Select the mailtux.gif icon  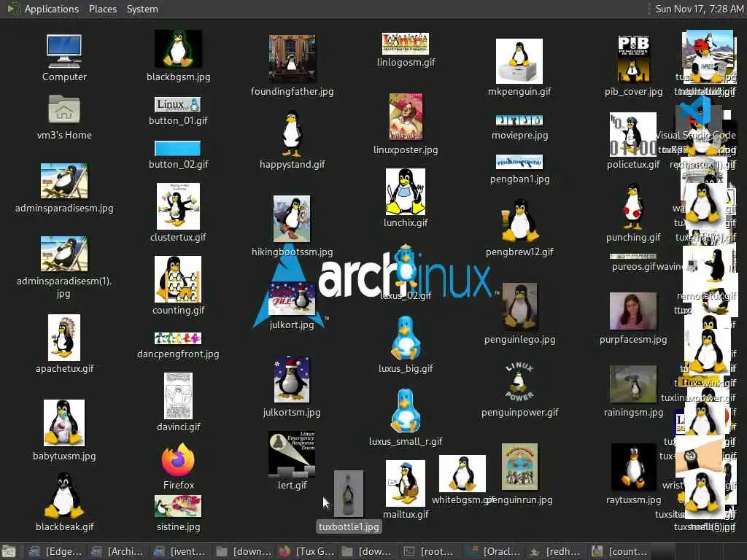pyautogui.click(x=406, y=483)
